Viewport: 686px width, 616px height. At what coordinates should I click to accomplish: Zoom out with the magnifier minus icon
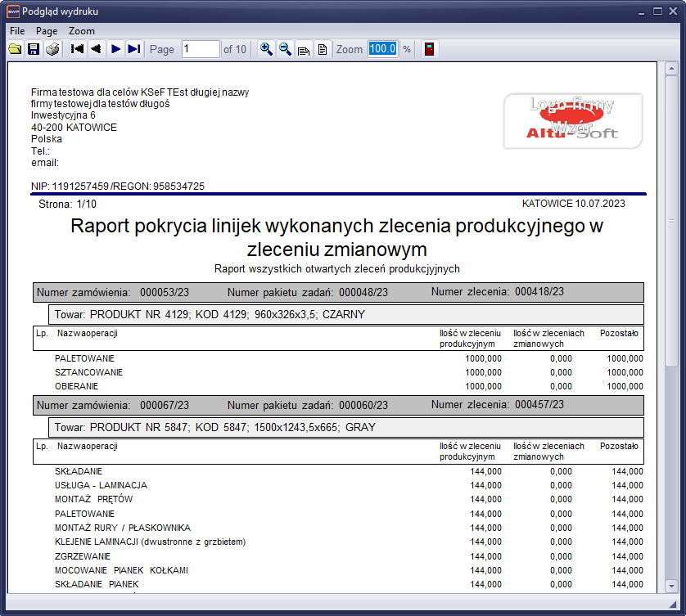285,49
